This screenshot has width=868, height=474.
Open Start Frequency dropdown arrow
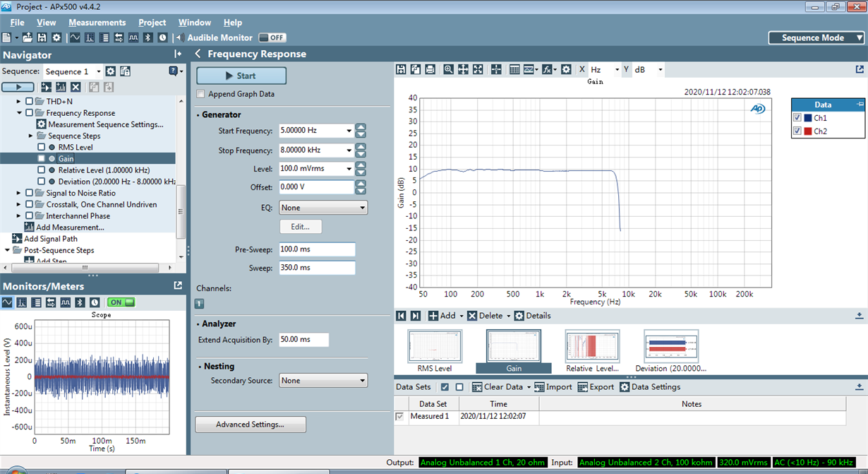click(349, 131)
